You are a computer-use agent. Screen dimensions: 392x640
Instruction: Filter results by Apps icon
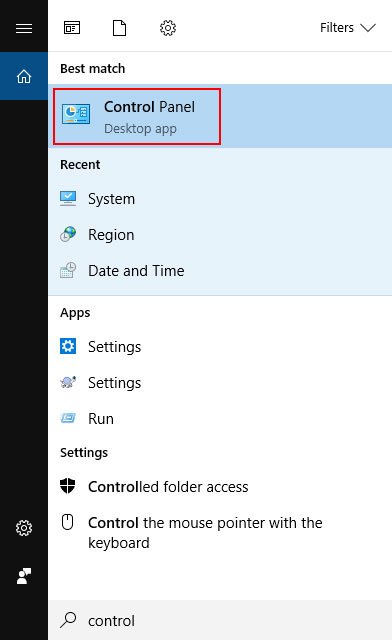pyautogui.click(x=72, y=28)
